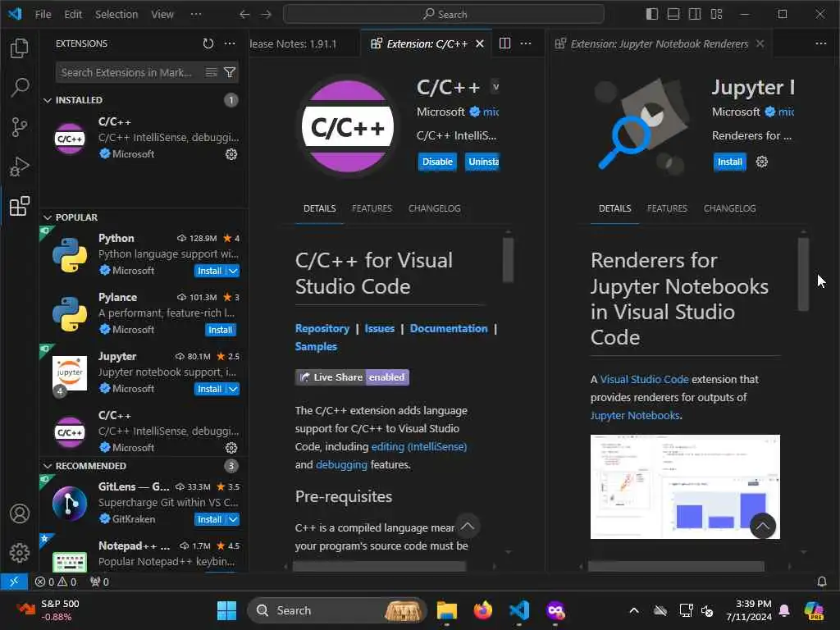Disable the C/C++ extension
The image size is (840, 630).
(x=437, y=162)
